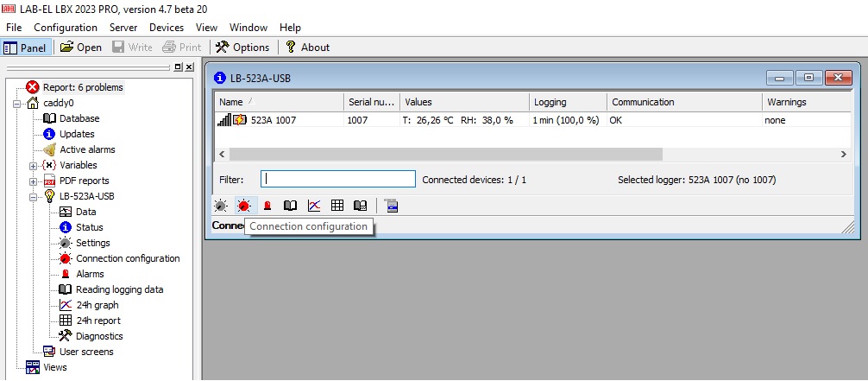The image size is (868, 381).
Task: Select the Variables tree node
Action: click(x=78, y=165)
